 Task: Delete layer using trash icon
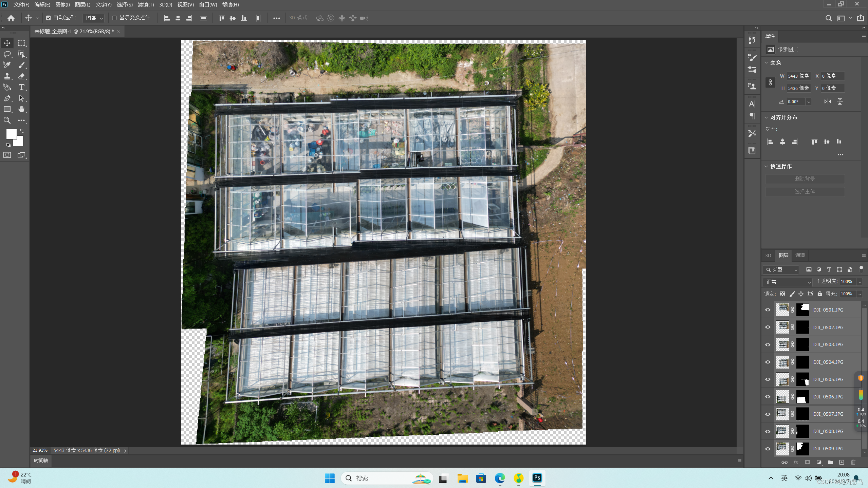click(853, 462)
